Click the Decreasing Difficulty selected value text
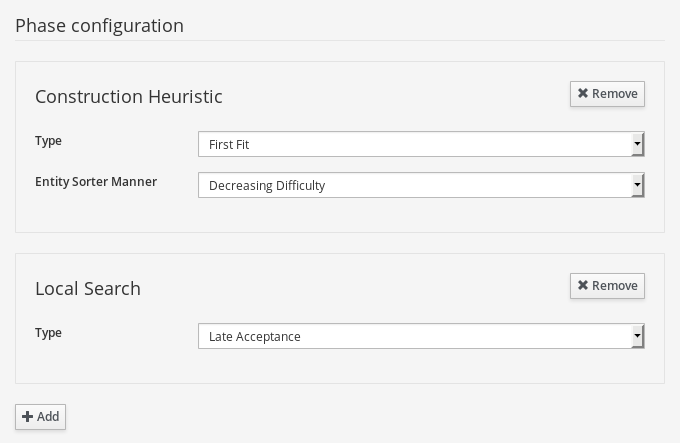Image resolution: width=680 pixels, height=443 pixels. point(267,186)
